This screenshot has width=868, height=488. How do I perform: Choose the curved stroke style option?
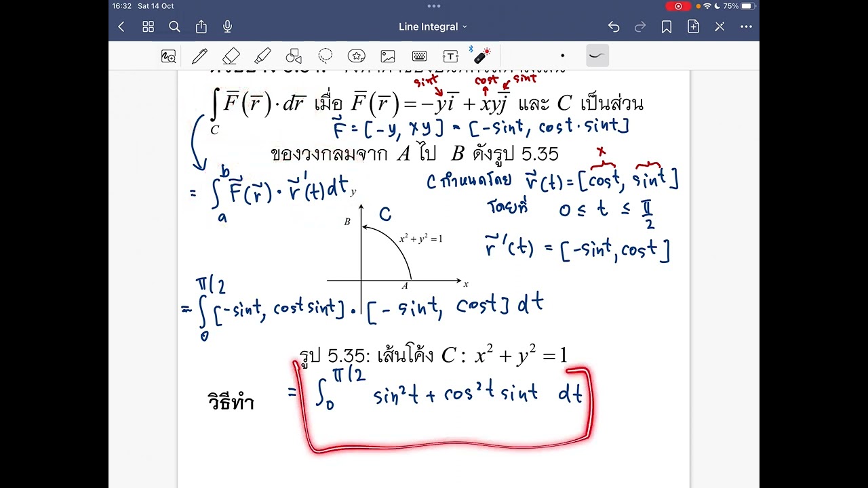point(596,56)
